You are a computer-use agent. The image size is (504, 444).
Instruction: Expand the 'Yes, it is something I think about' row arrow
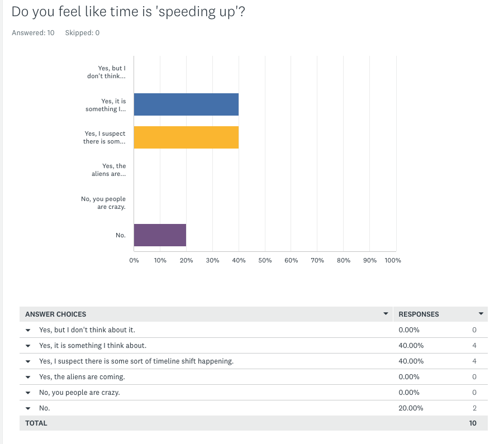coord(28,346)
